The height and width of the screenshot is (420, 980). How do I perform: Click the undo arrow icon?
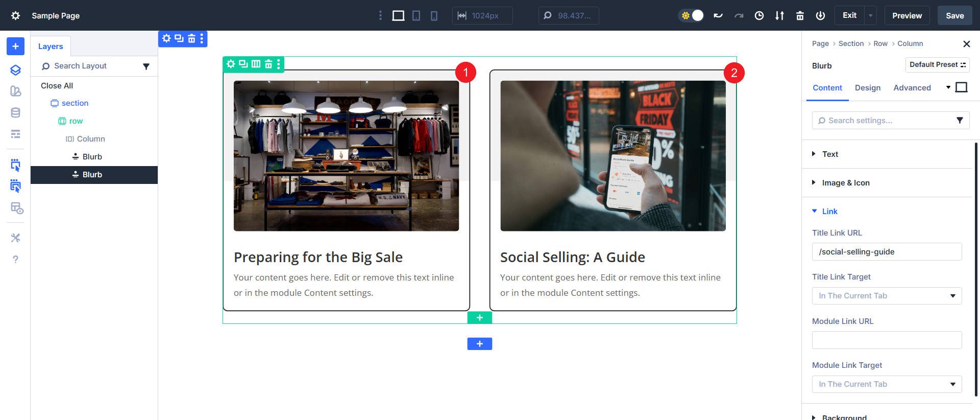coord(718,16)
